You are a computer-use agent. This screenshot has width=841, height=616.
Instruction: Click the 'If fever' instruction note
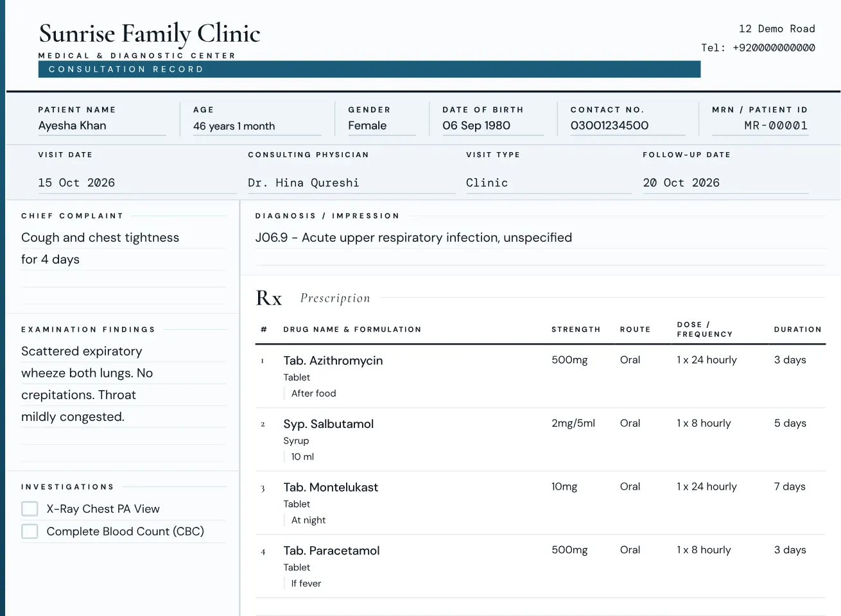[306, 583]
